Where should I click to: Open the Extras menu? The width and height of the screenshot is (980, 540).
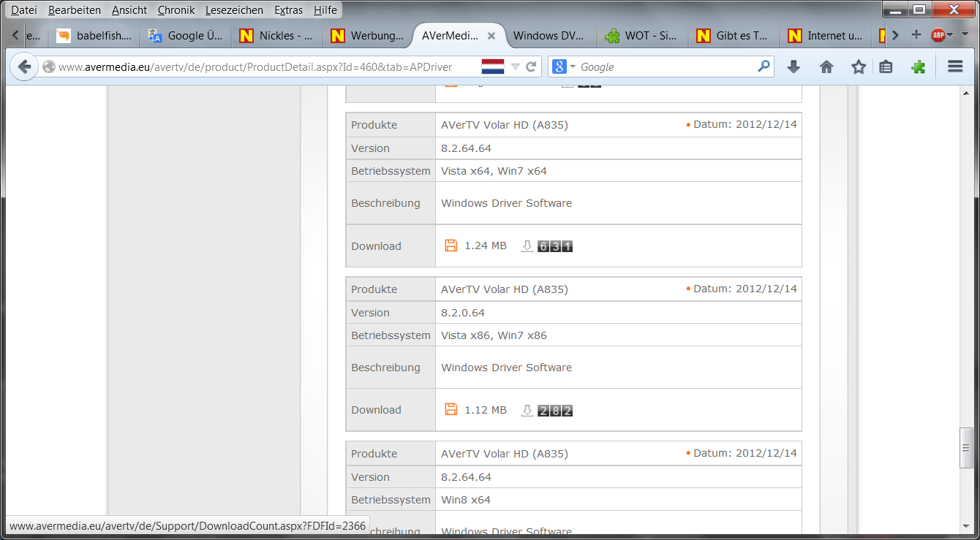(x=288, y=10)
